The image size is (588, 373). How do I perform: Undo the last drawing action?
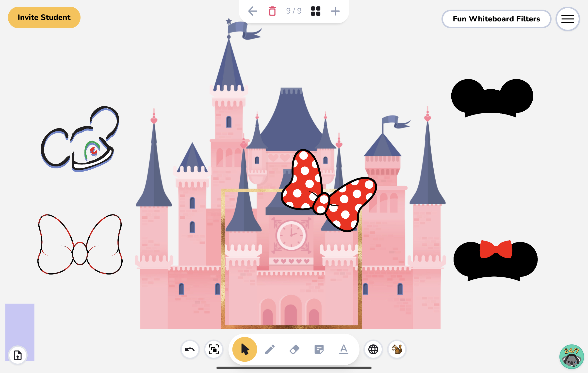point(190,349)
